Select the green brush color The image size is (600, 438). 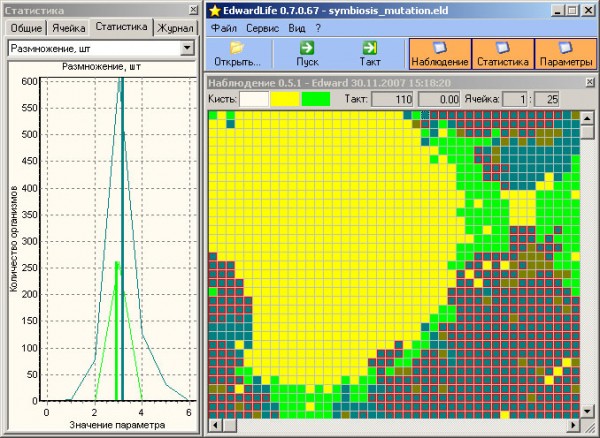click(x=315, y=100)
